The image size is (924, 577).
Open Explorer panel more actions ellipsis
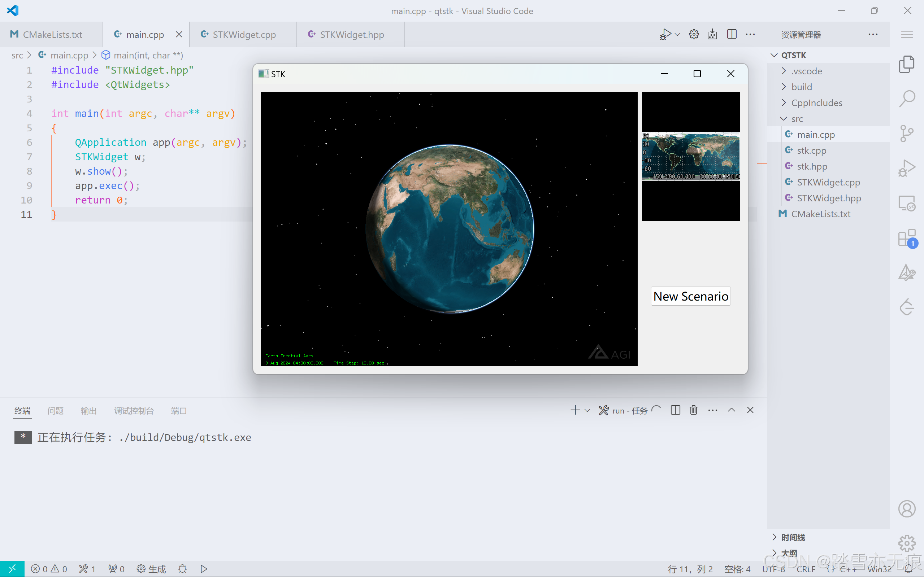click(873, 34)
